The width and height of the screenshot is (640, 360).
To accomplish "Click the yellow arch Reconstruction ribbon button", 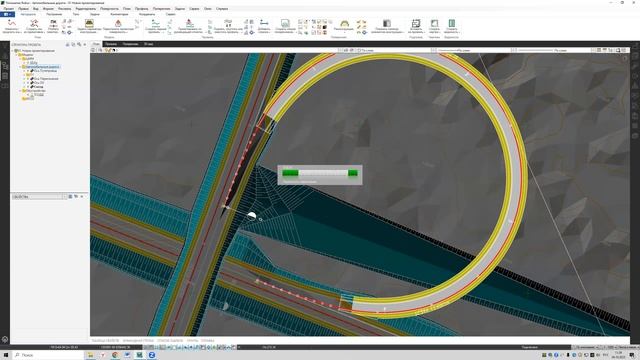I will (344, 26).
